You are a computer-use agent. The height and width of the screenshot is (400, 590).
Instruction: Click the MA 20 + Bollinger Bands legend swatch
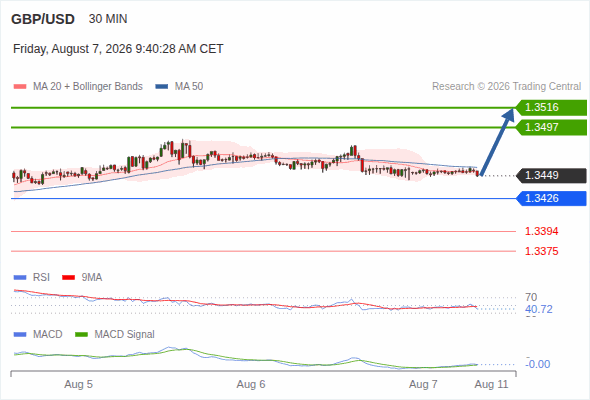(x=20, y=87)
